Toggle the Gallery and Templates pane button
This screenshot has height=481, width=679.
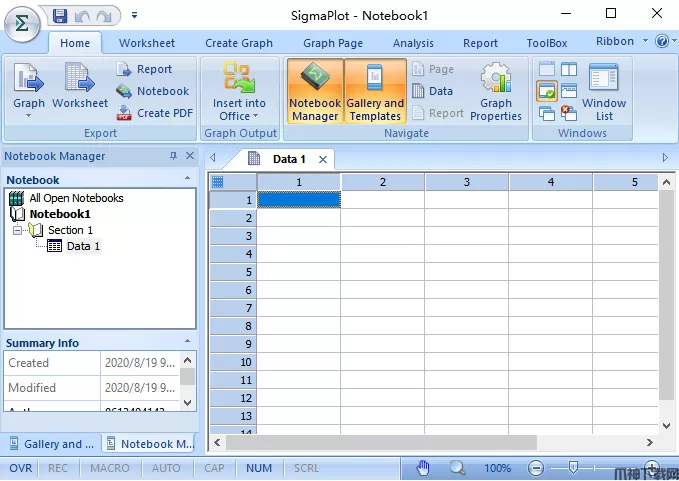point(375,91)
